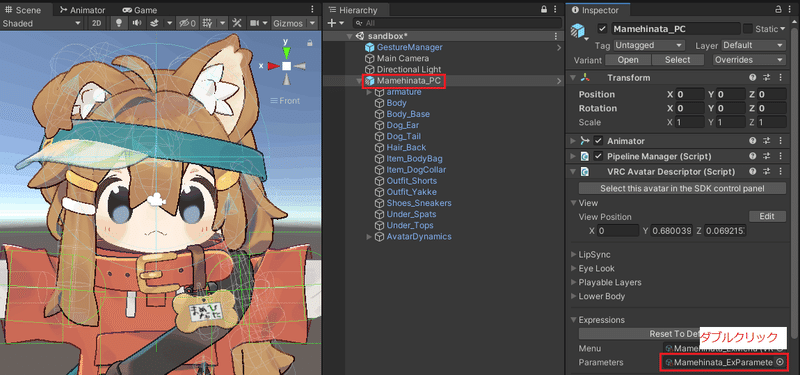Expand the armature node
Image resolution: width=800 pixels, height=375 pixels.
click(x=369, y=92)
